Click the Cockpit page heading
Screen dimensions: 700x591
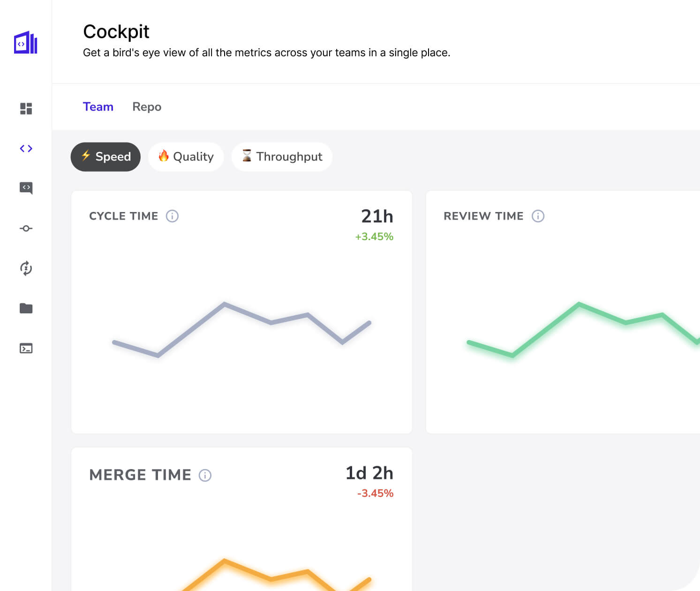point(116,32)
